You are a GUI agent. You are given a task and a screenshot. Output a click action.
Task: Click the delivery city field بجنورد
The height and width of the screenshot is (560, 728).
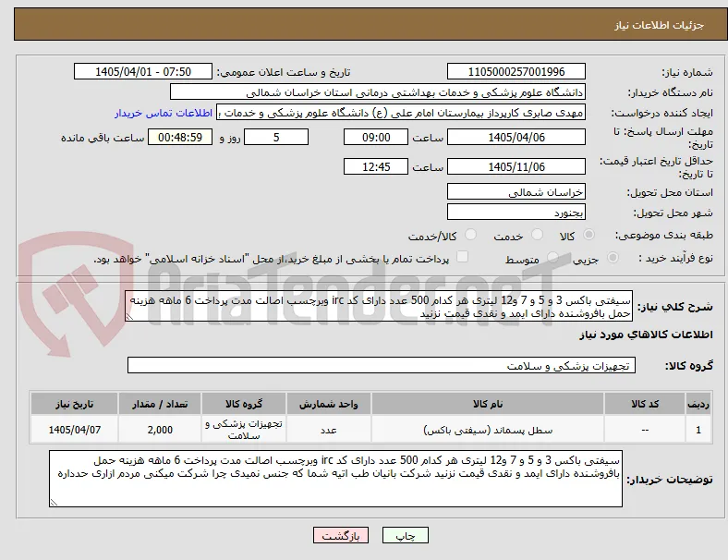[x=516, y=213]
